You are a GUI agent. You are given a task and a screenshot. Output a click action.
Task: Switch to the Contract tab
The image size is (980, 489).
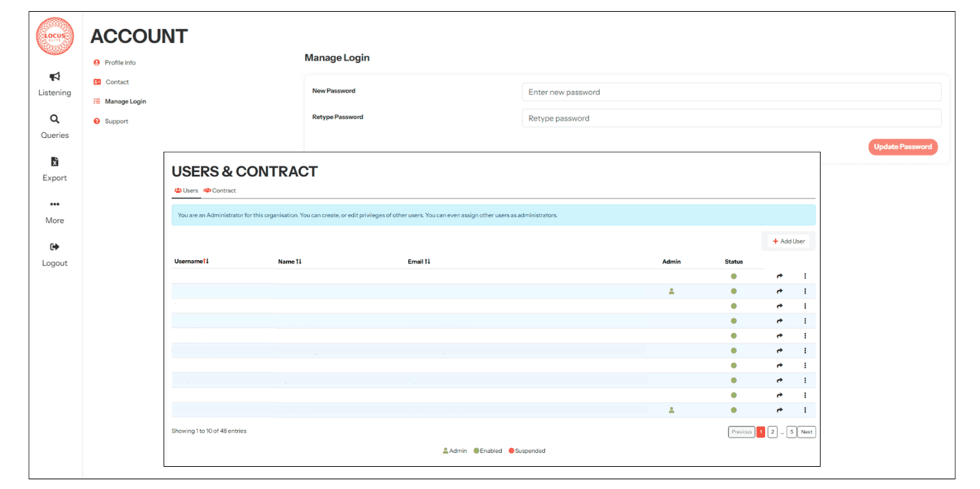[220, 191]
